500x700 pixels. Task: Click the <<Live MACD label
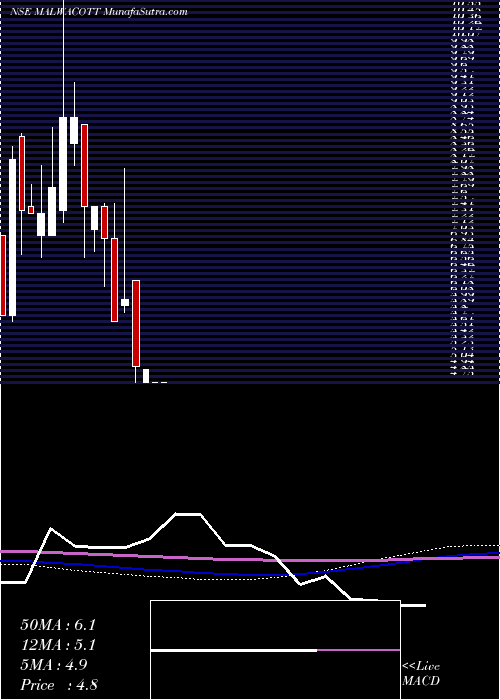(x=421, y=674)
